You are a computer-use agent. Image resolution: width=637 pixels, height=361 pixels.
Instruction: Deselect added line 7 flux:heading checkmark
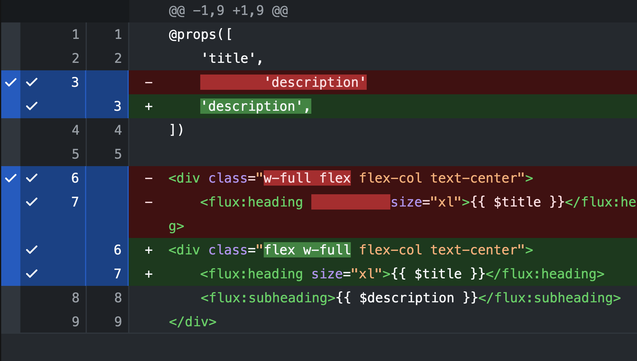(x=32, y=274)
